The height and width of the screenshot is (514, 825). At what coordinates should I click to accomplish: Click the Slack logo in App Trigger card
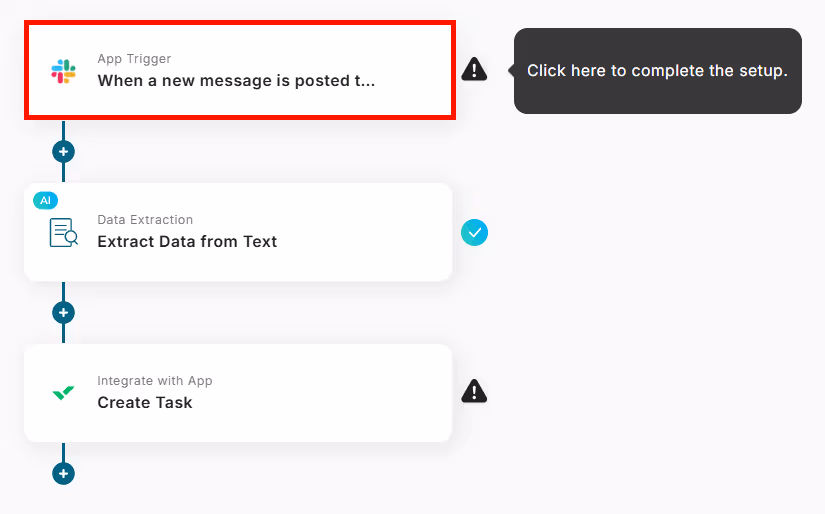coord(63,71)
